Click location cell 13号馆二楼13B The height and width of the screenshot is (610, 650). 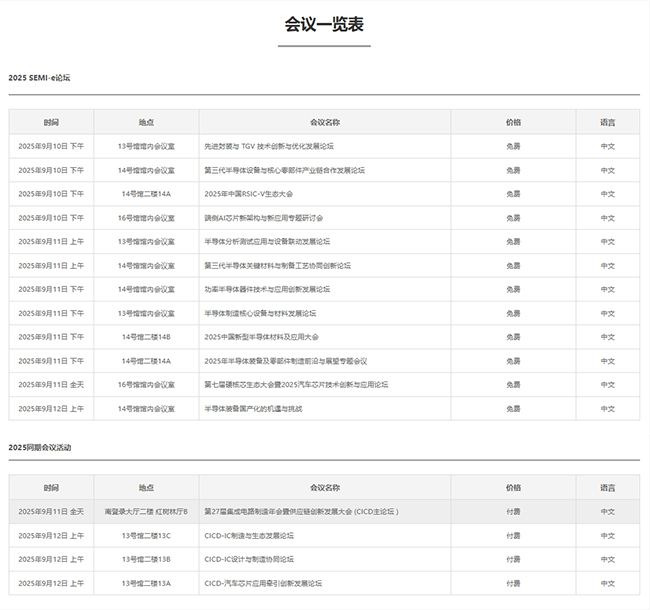pos(146,559)
